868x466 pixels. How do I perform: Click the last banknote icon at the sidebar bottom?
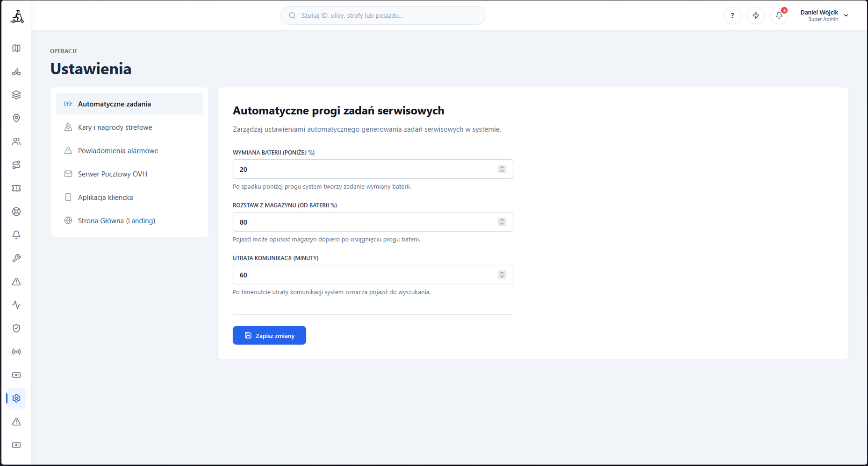click(x=16, y=445)
